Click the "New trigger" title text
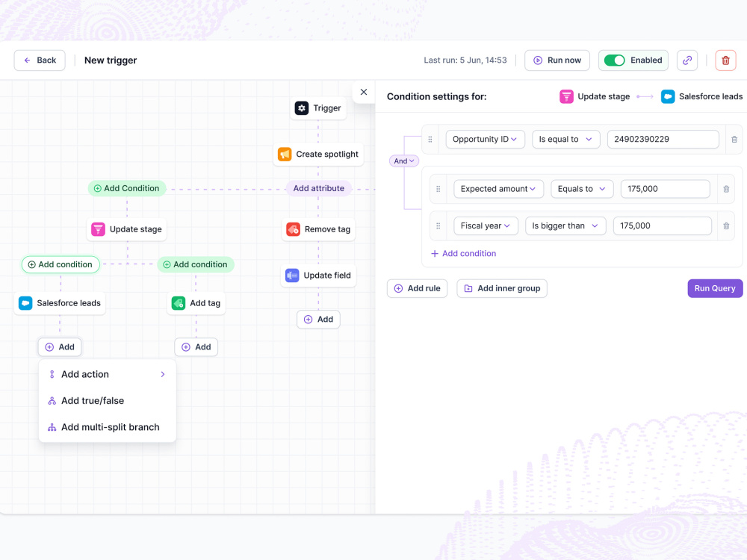 coord(111,60)
